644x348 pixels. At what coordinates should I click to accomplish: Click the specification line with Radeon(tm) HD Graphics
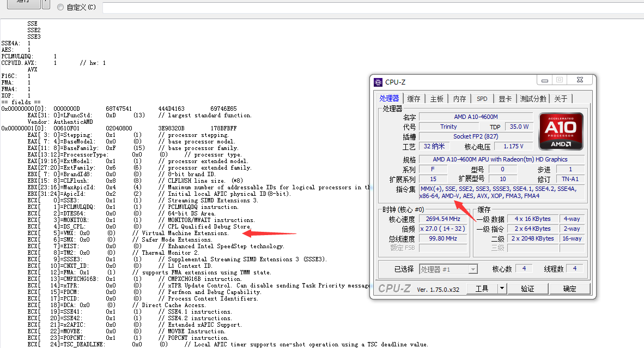pos(500,160)
